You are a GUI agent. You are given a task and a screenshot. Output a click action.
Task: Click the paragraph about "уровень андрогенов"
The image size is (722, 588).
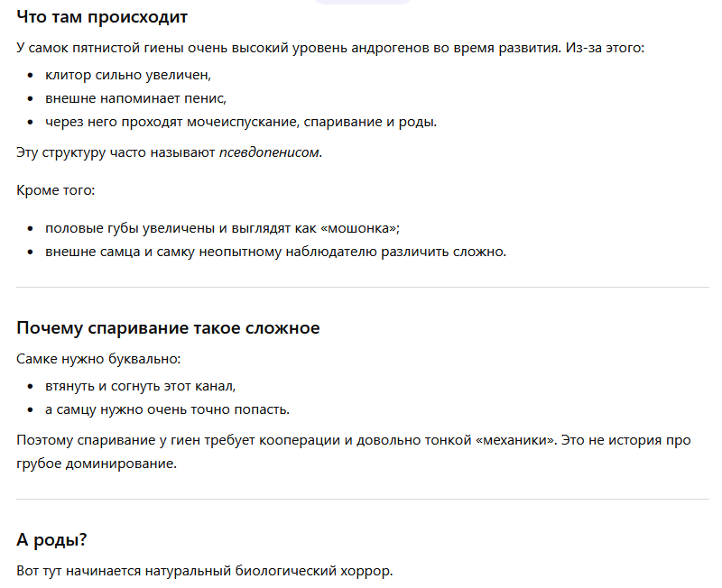coord(330,48)
